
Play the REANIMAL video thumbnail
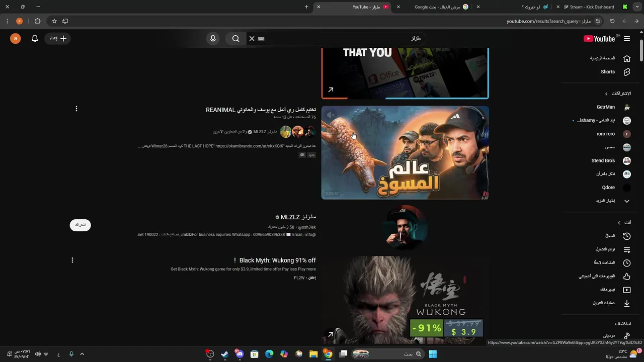(x=405, y=152)
